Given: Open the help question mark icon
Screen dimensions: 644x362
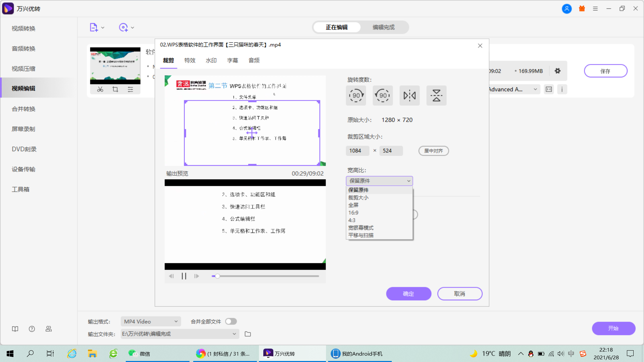Looking at the screenshot, I should coord(32,329).
